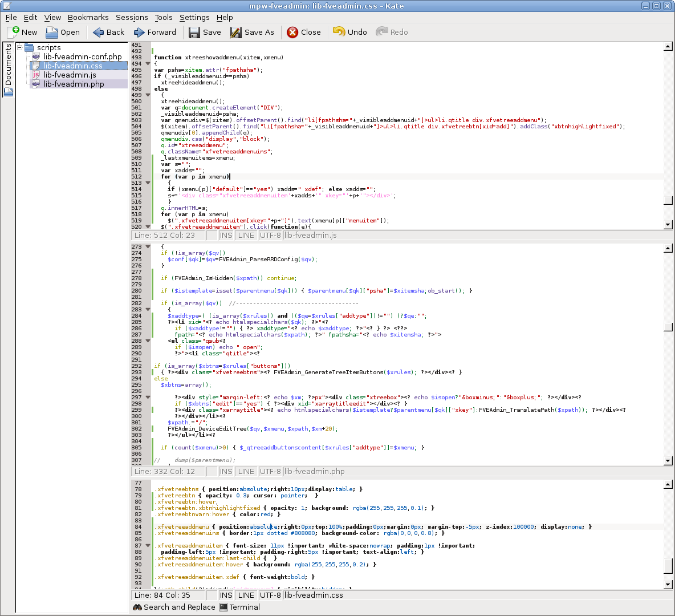Fold the PHP block at line 288
Screen dimensions: 675x616
coord(148,341)
